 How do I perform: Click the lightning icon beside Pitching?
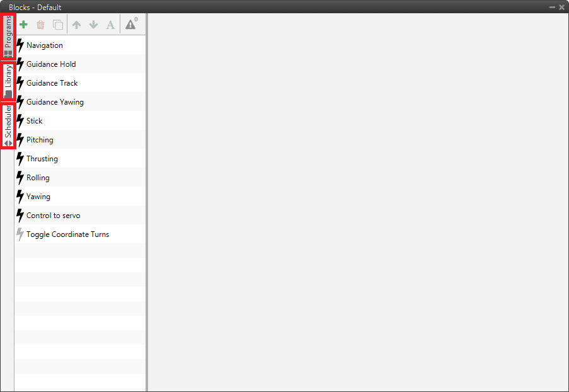tap(20, 140)
